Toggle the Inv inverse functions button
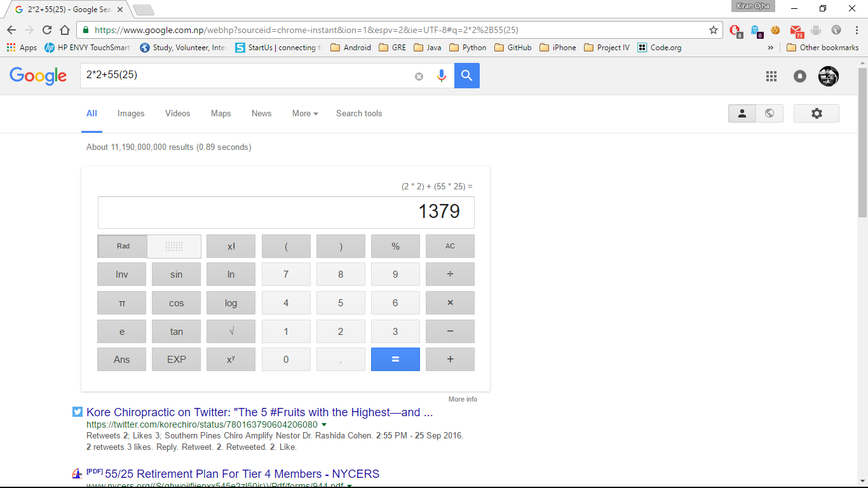The image size is (868, 488). point(121,274)
